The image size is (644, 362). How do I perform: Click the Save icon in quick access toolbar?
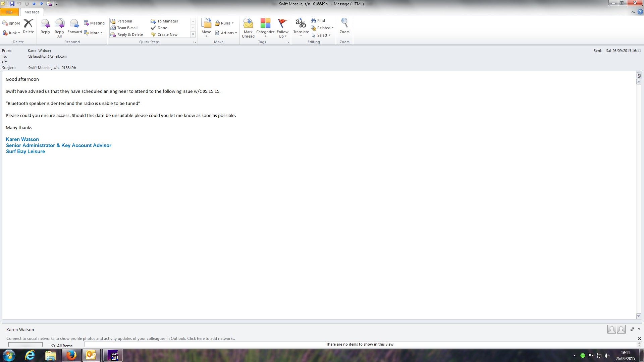point(12,4)
